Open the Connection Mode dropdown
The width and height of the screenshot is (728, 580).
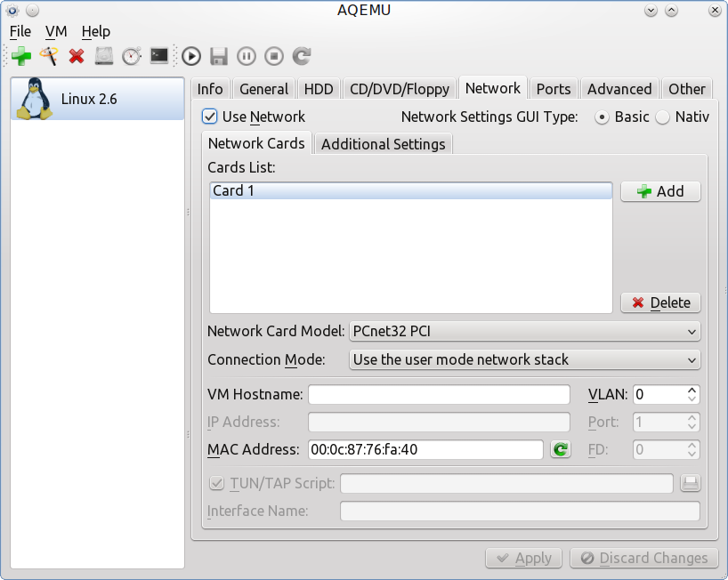[x=524, y=359]
